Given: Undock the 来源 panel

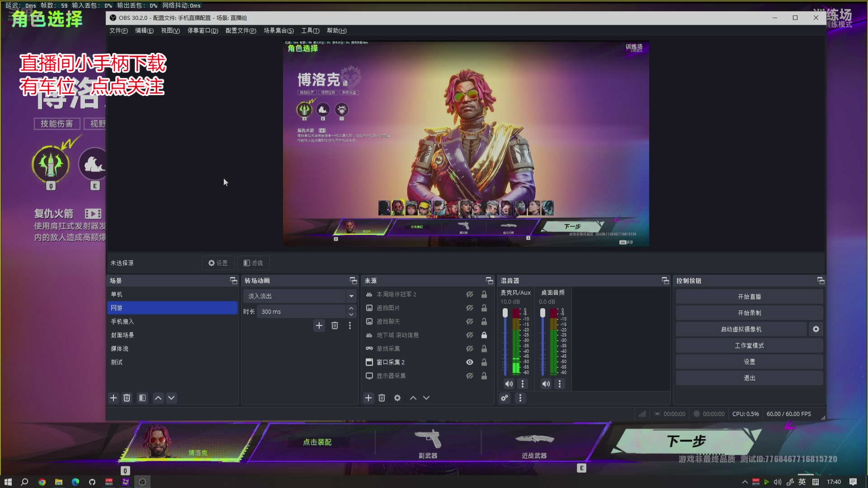Looking at the screenshot, I should [490, 281].
